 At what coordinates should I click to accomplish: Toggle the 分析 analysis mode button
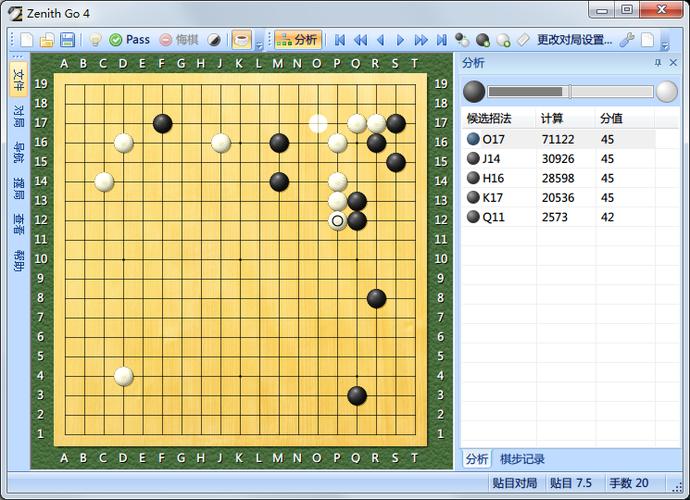[298, 40]
